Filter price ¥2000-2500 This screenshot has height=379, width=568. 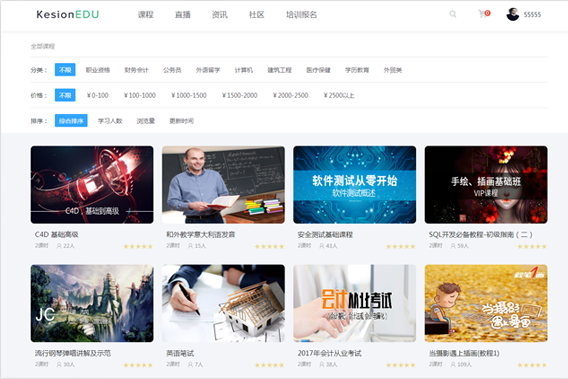290,95
